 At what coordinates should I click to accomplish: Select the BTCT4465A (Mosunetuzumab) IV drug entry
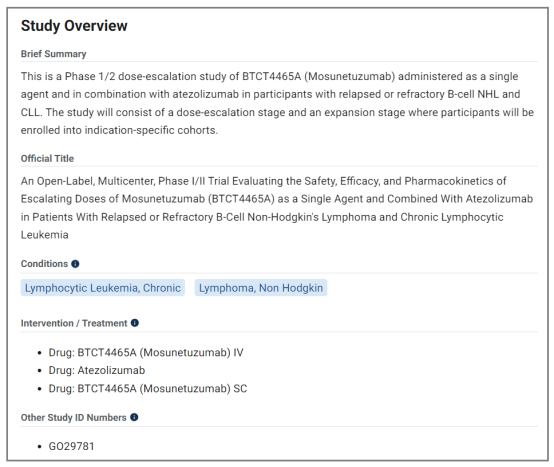click(146, 353)
